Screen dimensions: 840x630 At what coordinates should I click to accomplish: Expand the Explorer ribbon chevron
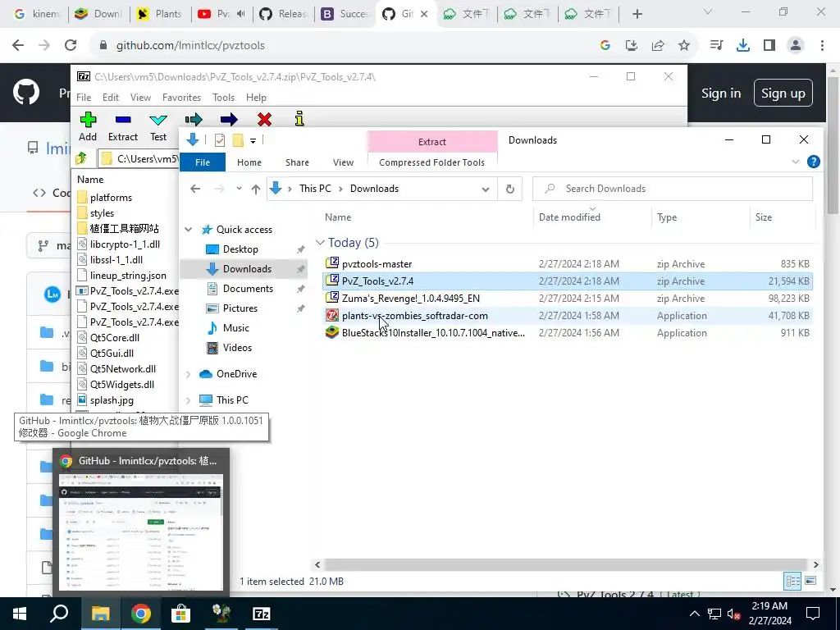pyautogui.click(x=795, y=162)
